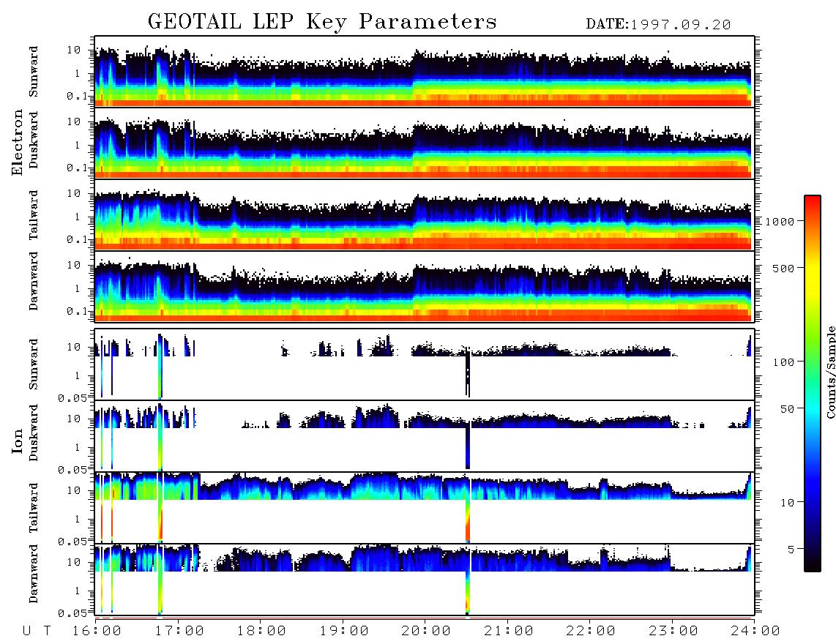Click the vertical Electron group label
This screenshot has height=644, width=836.
pos(17,142)
